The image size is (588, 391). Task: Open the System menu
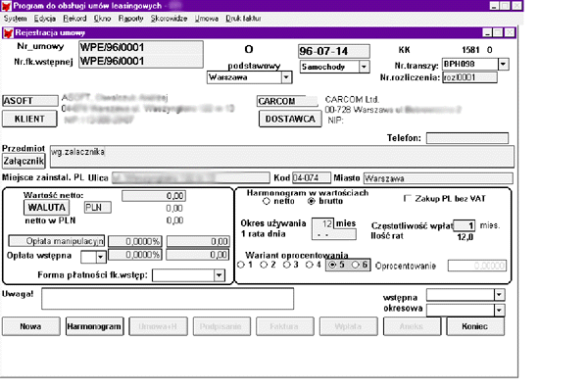15,19
